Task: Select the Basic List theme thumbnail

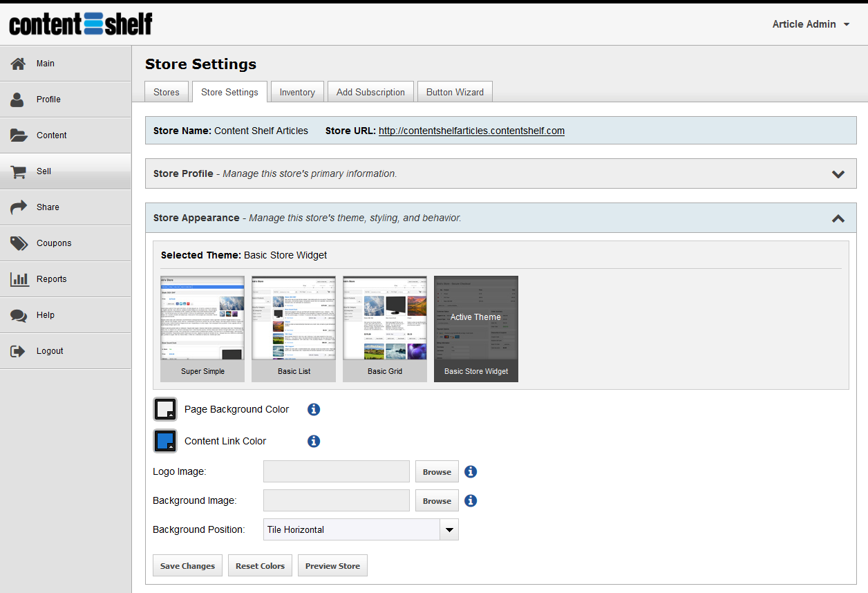Action: tap(294, 329)
